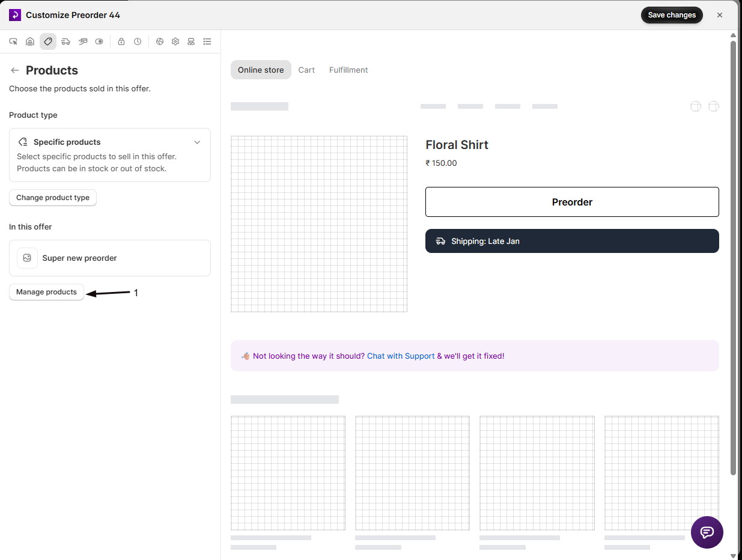Click the Preorder button in preview
The width and height of the screenshot is (742, 560).
pos(572,202)
